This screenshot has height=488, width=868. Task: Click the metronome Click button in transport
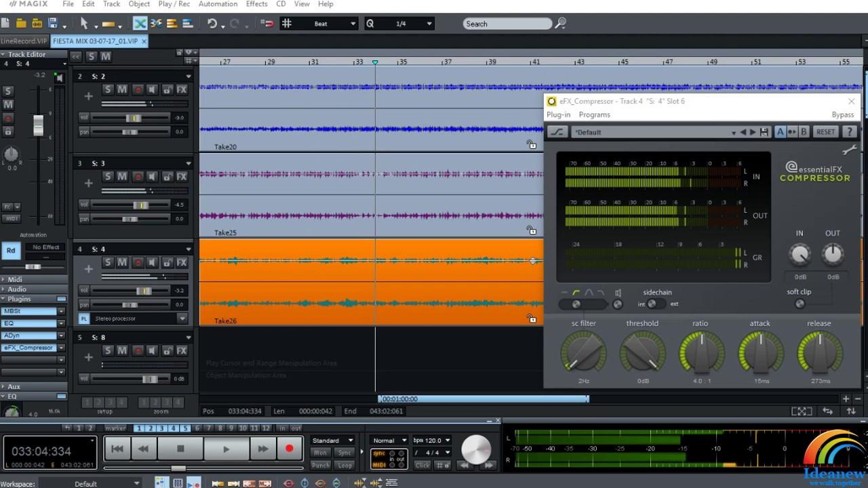click(422, 466)
